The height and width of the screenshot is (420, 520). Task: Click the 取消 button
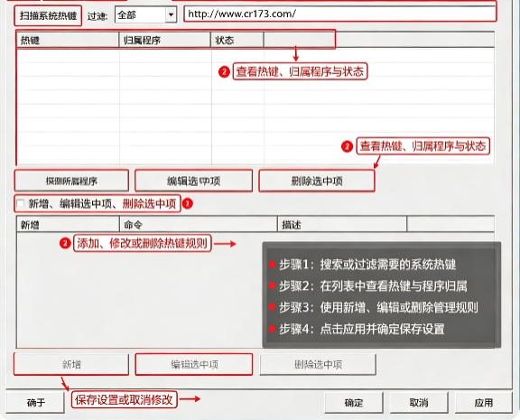(x=419, y=403)
